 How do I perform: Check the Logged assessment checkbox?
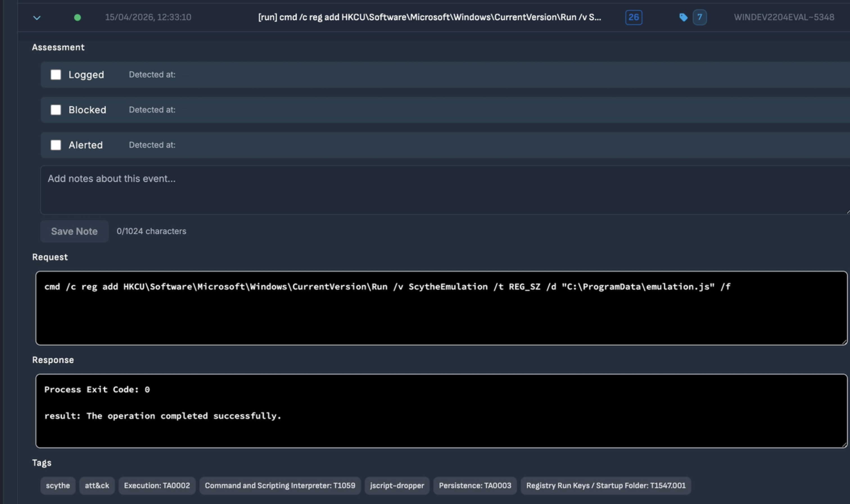click(x=56, y=75)
